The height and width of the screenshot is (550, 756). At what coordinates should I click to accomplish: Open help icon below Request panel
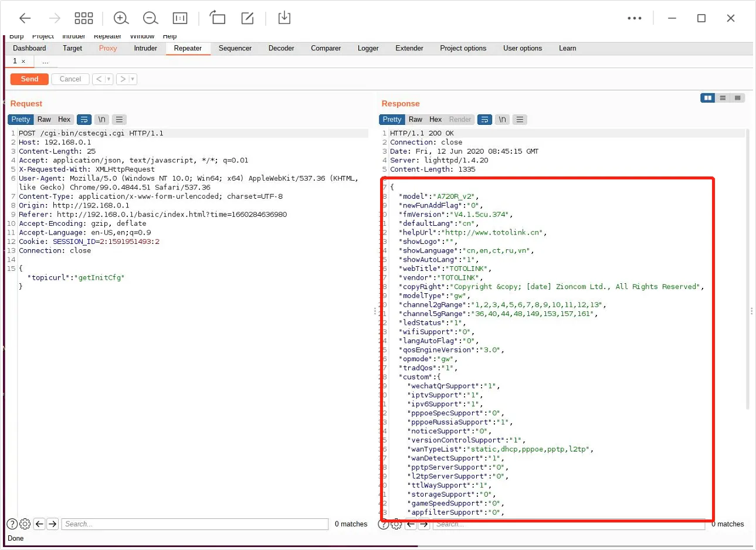click(x=12, y=524)
